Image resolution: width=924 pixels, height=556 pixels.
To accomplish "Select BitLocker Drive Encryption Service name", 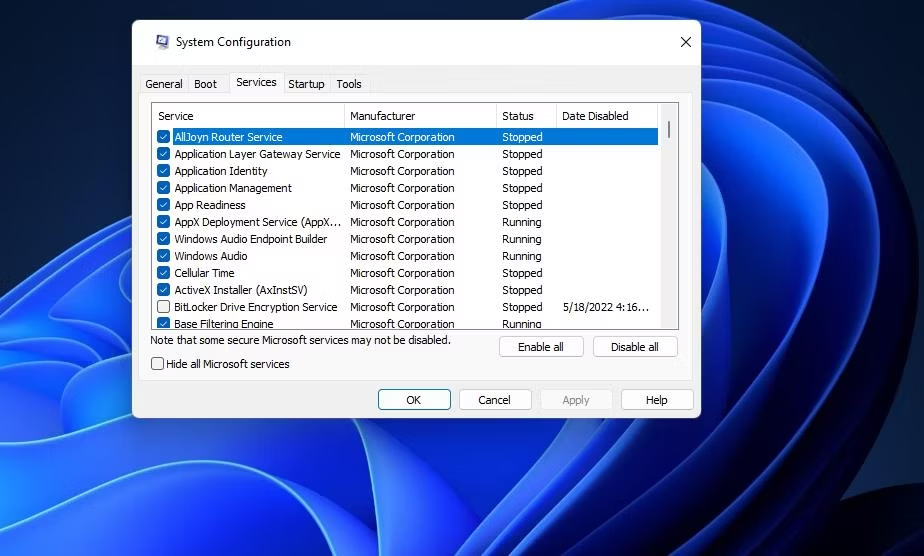I will (x=256, y=307).
